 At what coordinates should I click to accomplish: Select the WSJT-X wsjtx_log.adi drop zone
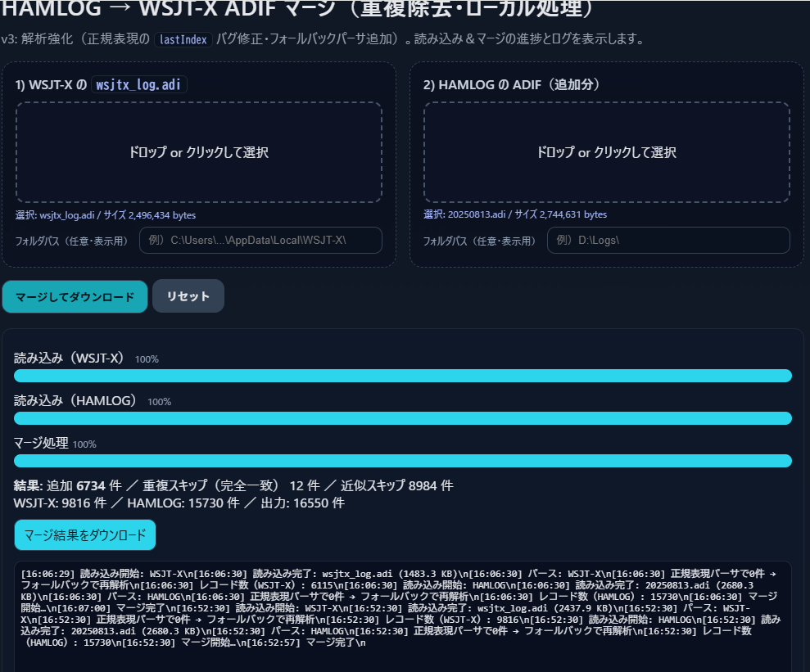pyautogui.click(x=199, y=152)
